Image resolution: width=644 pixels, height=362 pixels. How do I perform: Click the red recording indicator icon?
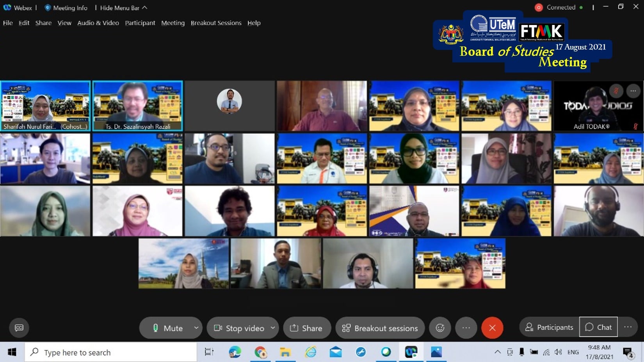click(539, 7)
